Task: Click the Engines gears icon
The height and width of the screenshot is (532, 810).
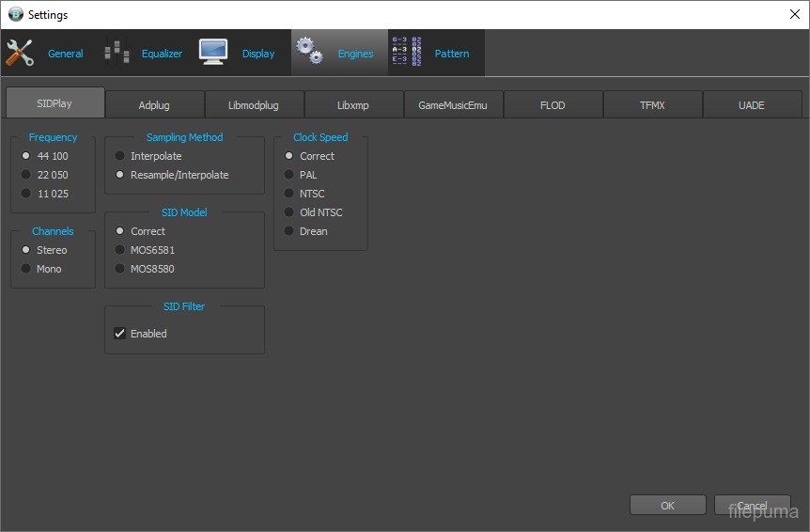Action: (x=310, y=53)
